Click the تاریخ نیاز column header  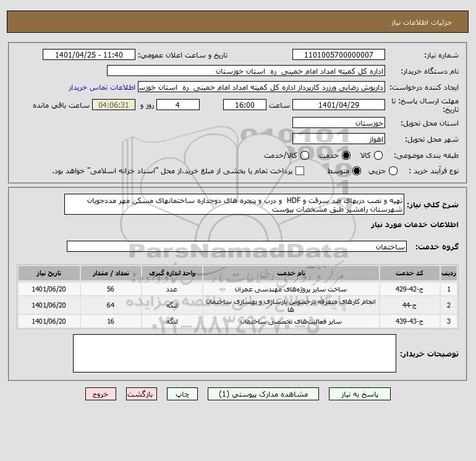49,273
